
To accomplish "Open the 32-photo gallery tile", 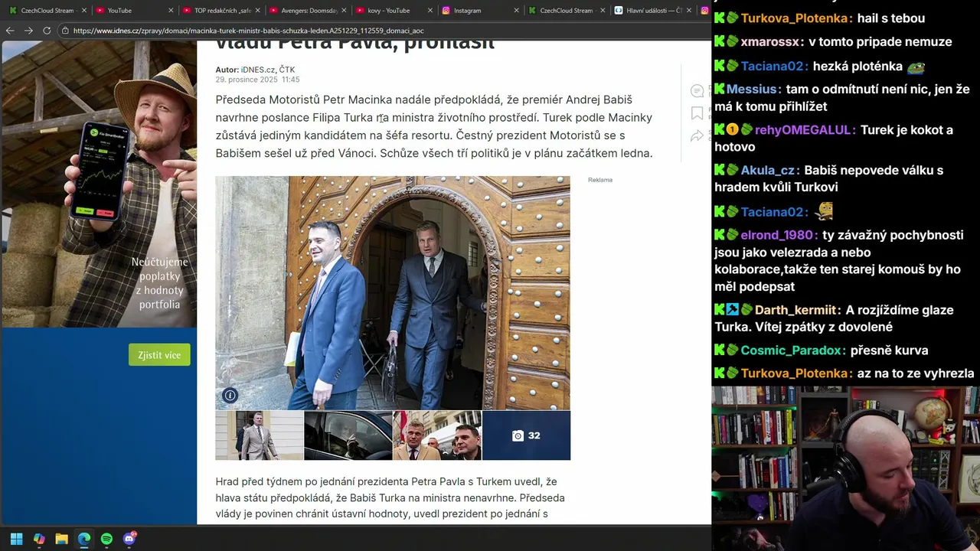I will pos(526,435).
